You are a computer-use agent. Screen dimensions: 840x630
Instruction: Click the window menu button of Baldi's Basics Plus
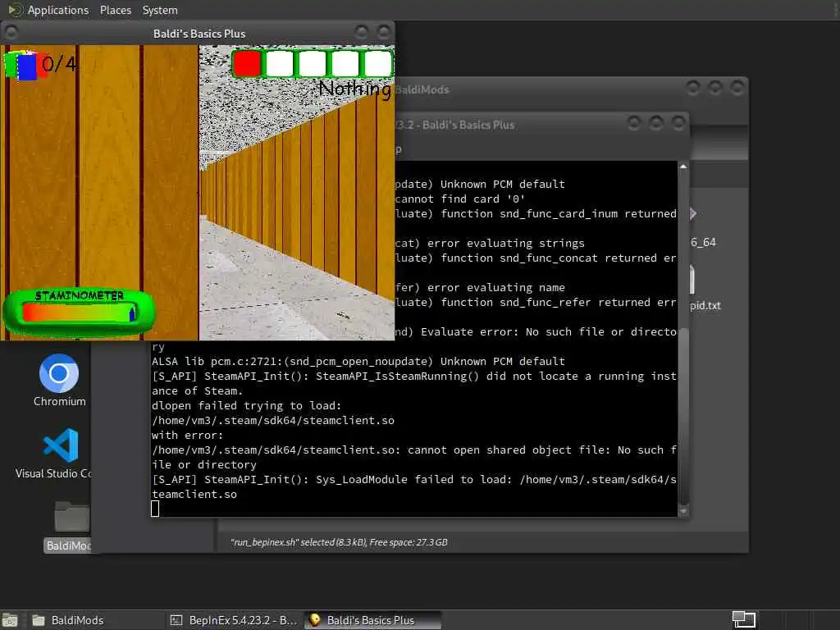[x=11, y=33]
